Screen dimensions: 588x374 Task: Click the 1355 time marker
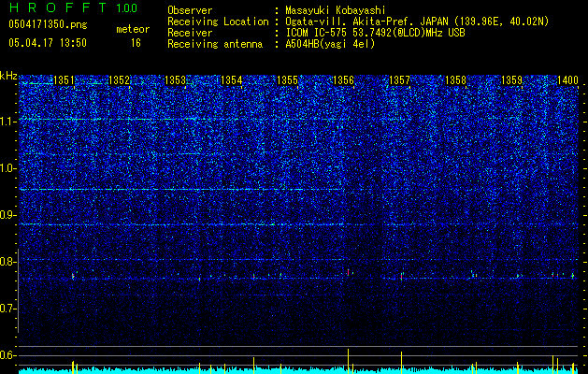[288, 80]
